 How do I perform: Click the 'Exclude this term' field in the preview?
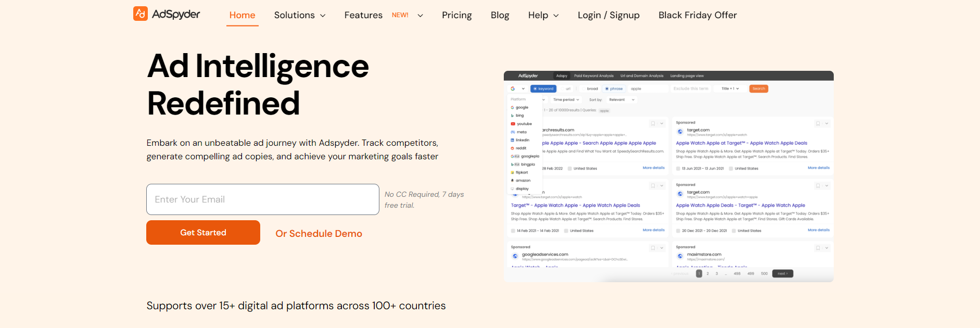pyautogui.click(x=691, y=89)
